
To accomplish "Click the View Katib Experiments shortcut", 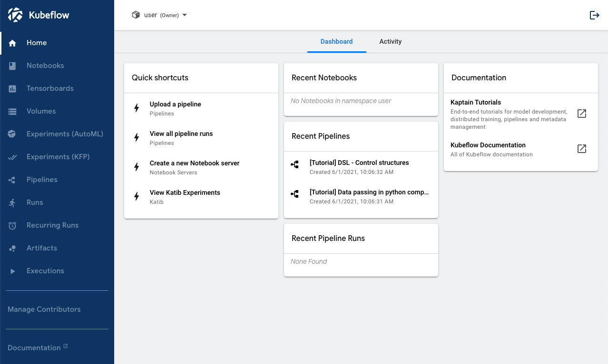I will point(201,196).
